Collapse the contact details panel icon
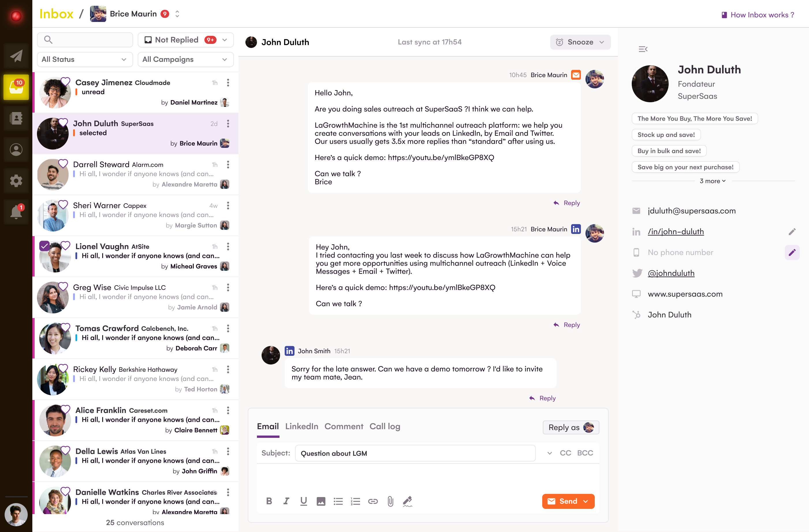Viewport: 809px width, 532px height. [643, 49]
